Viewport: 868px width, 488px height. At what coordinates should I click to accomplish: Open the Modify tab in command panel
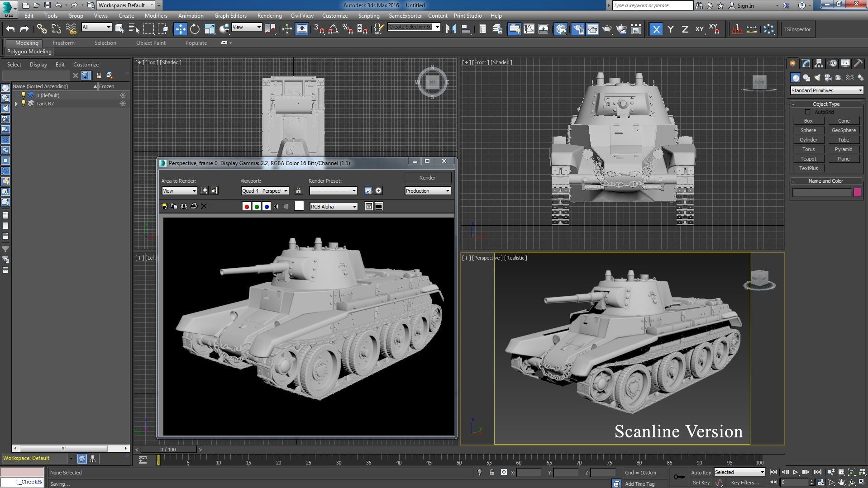(806, 63)
